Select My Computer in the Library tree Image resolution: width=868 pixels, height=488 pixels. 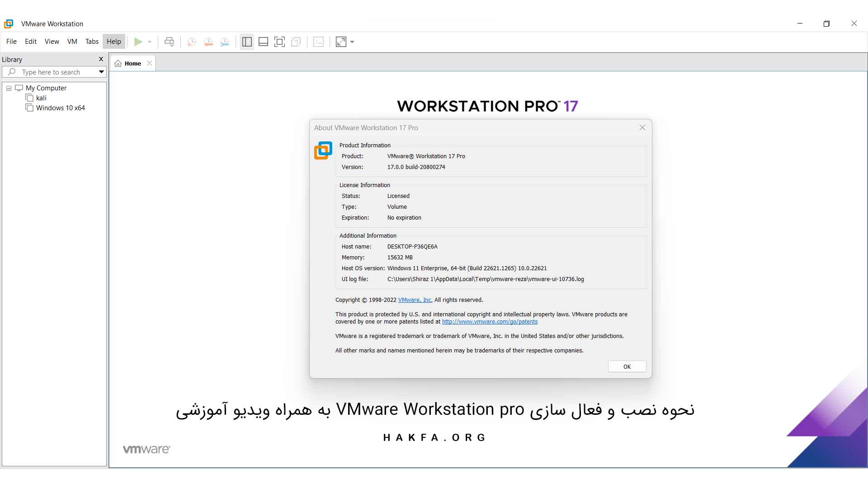(x=46, y=88)
